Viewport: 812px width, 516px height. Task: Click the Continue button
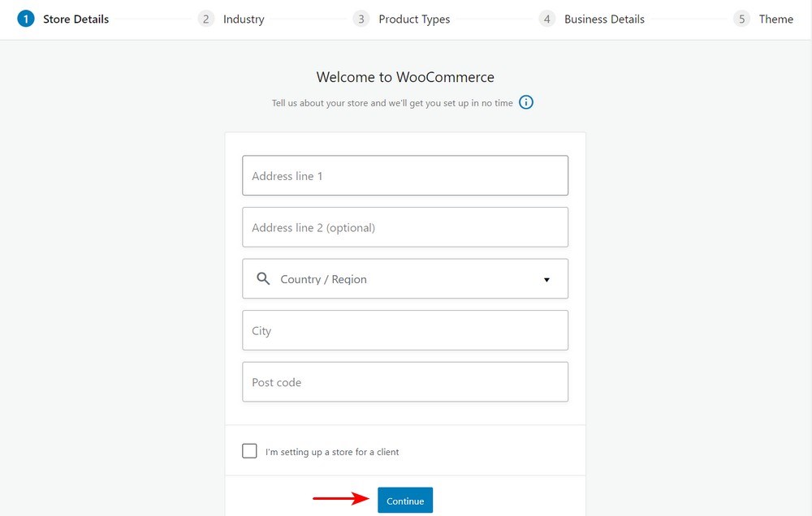[x=404, y=501]
